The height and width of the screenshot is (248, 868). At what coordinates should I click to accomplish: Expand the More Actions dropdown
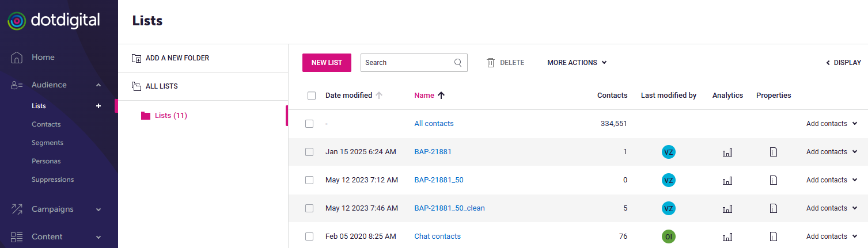tap(577, 63)
